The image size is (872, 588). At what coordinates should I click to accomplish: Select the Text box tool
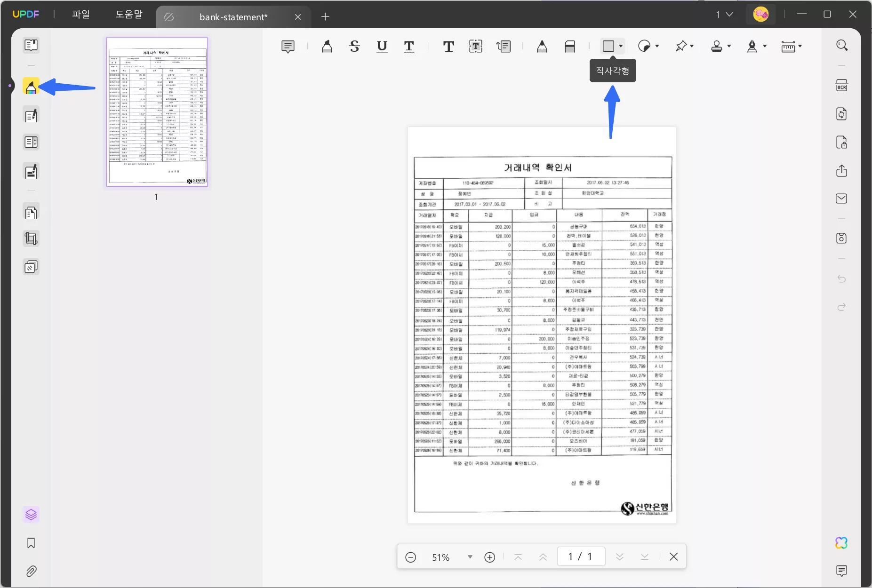476,46
